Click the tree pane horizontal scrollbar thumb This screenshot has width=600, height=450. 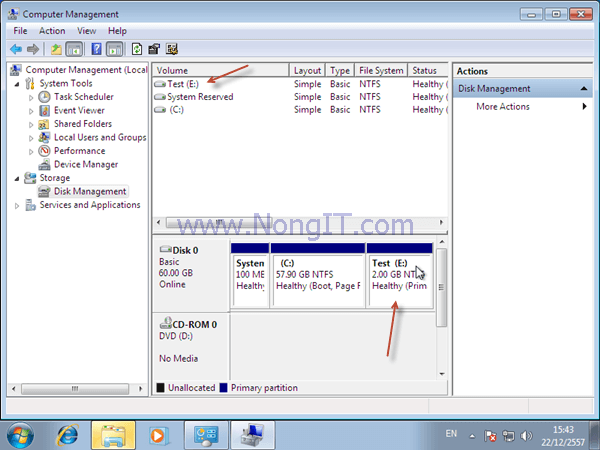[75, 389]
